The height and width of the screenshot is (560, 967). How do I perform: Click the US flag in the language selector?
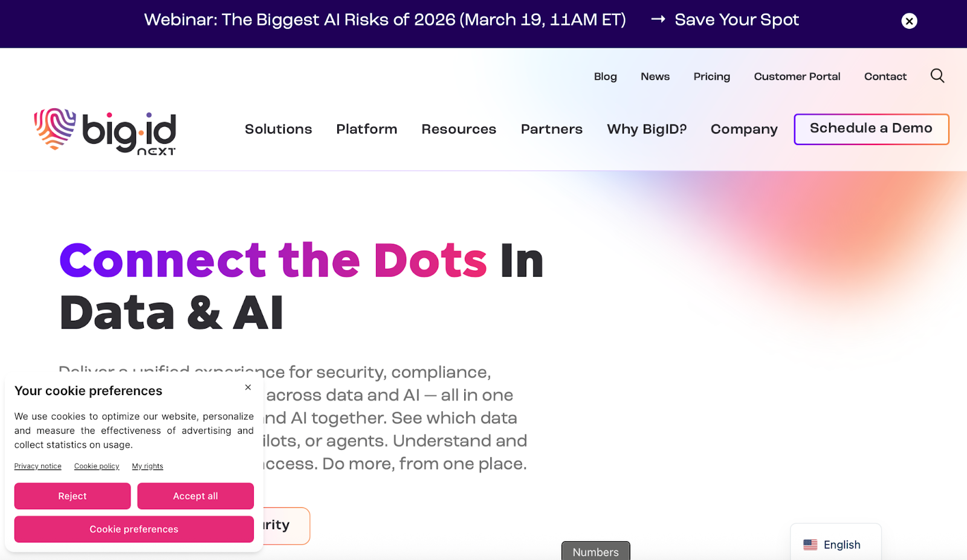coord(810,544)
